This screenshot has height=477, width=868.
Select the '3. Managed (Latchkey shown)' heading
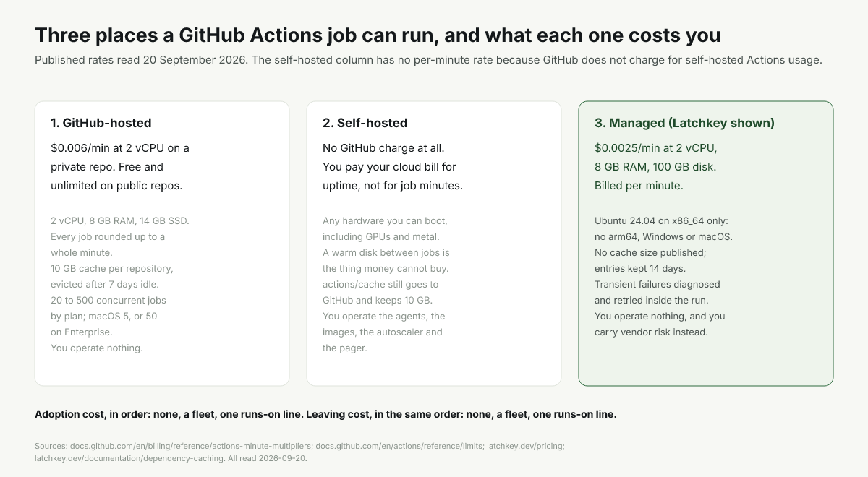pyautogui.click(x=684, y=123)
